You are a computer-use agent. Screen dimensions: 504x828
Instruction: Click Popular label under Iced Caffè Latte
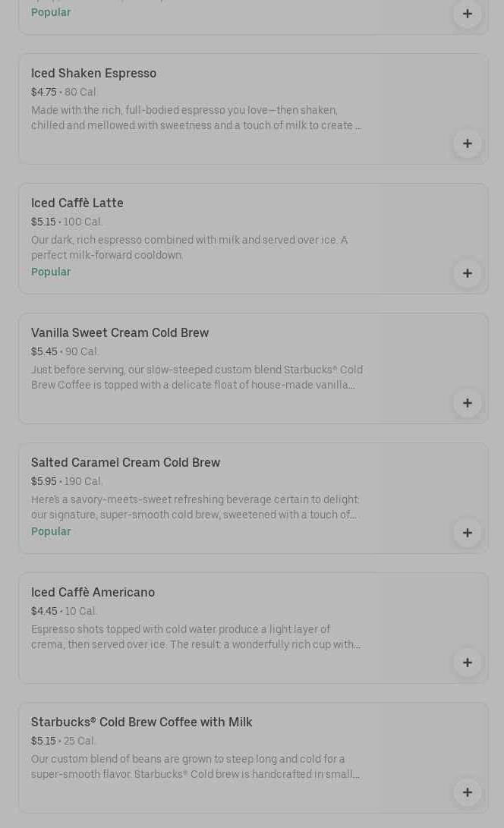(51, 272)
